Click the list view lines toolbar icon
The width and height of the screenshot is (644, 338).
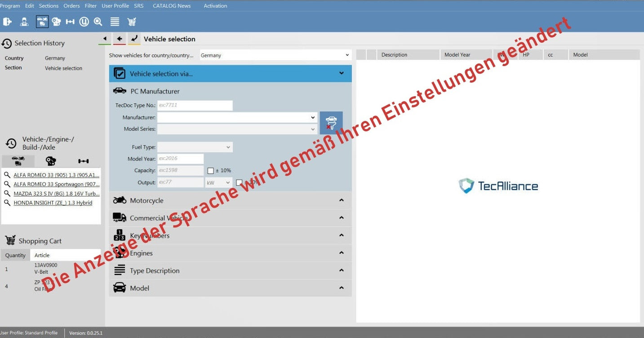coord(115,22)
